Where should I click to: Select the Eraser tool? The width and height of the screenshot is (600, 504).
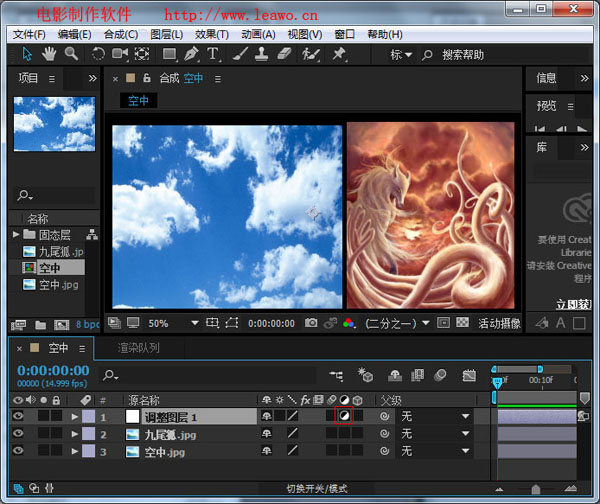pyautogui.click(x=284, y=54)
